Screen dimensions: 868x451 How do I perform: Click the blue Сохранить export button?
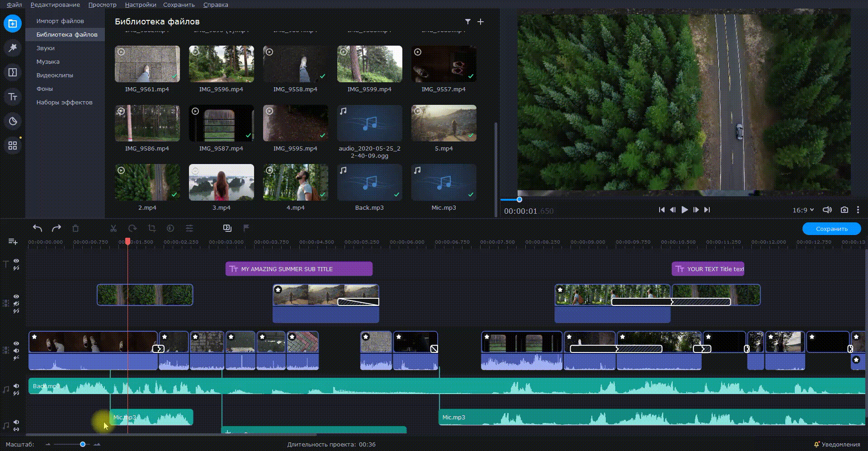pyautogui.click(x=831, y=229)
